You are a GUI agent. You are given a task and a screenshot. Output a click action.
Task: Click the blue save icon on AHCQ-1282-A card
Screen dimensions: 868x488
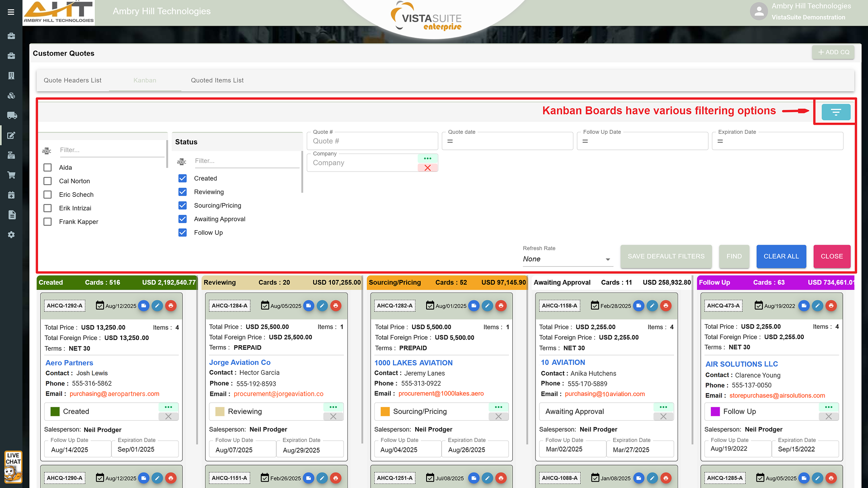point(474,306)
